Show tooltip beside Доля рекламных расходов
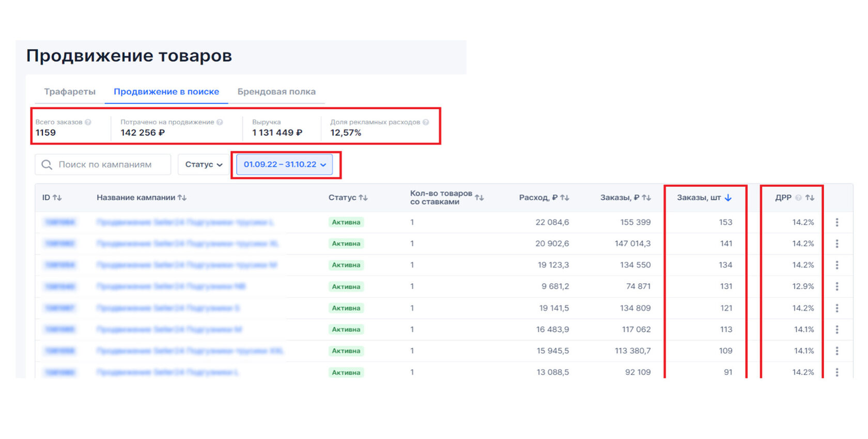 coord(426,122)
